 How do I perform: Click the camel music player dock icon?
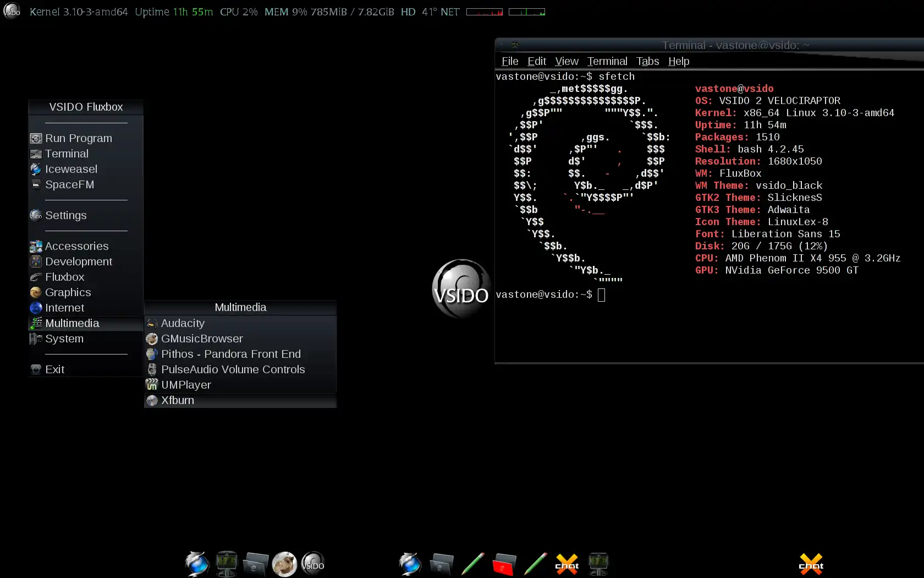(x=284, y=564)
